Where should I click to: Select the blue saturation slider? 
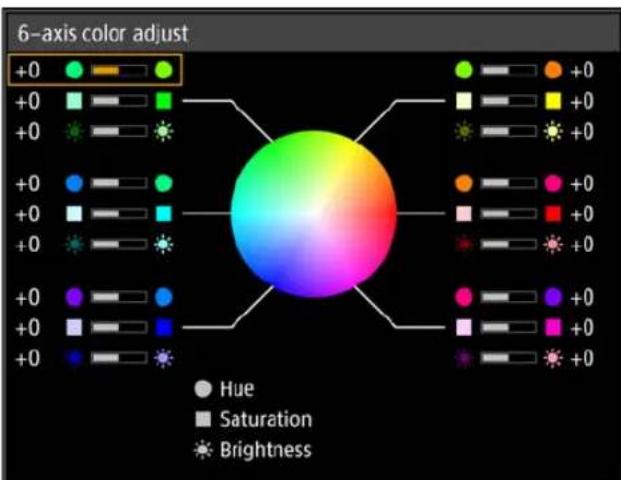point(119,328)
